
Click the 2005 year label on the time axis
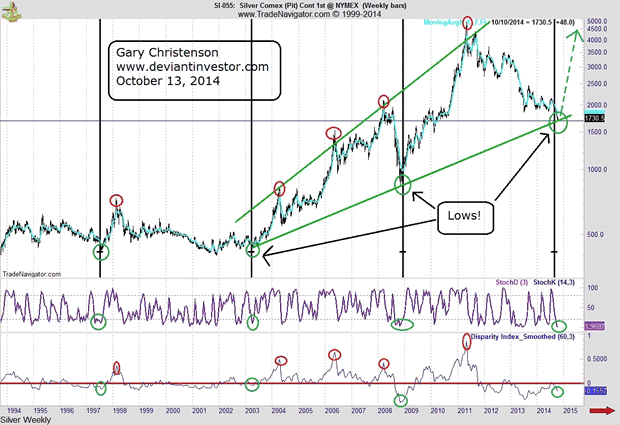[x=306, y=411]
